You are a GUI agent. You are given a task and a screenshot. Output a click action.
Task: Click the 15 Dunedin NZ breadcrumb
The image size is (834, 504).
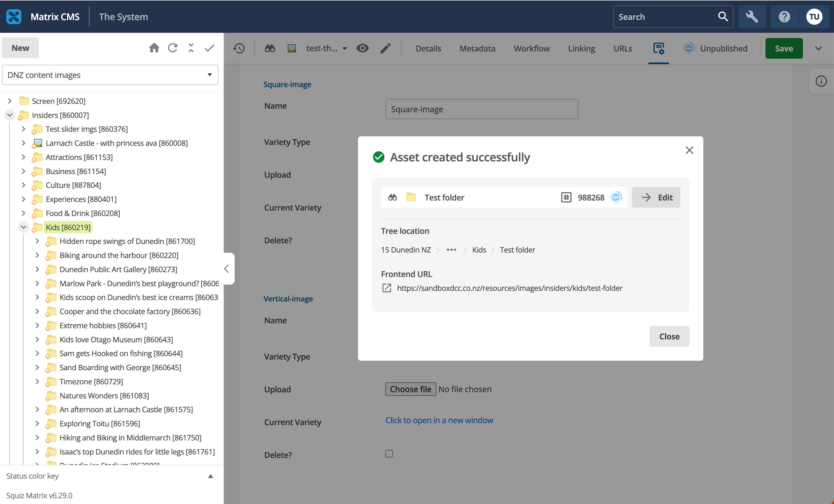[x=406, y=250]
